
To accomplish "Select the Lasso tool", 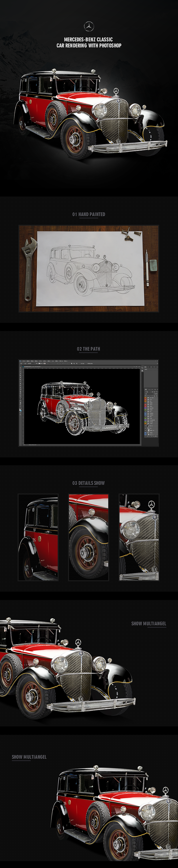I will 21,372.
